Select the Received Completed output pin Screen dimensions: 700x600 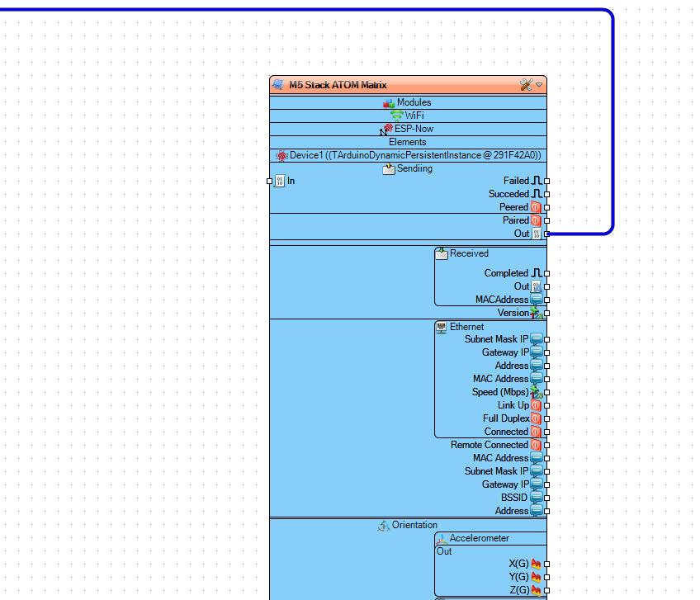tap(546, 273)
